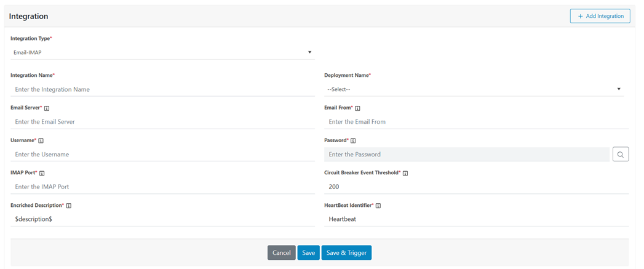644x269 pixels.
Task: Select the Email From text field
Action: tap(476, 122)
